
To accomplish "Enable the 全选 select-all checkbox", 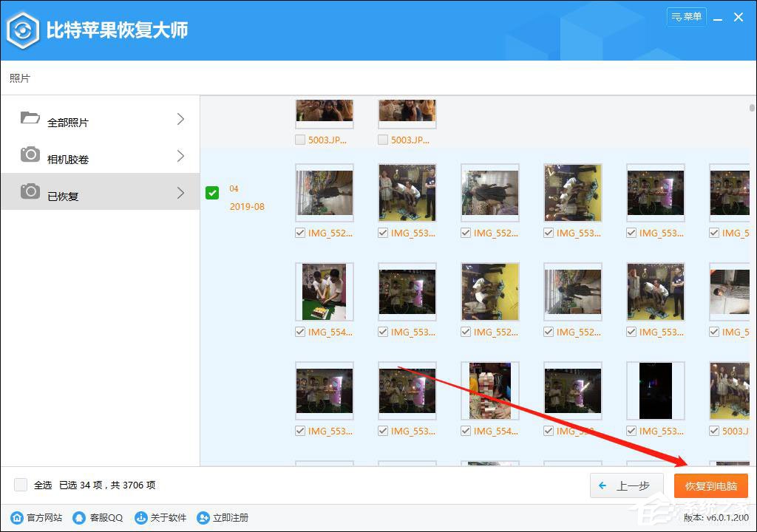I will 21,485.
